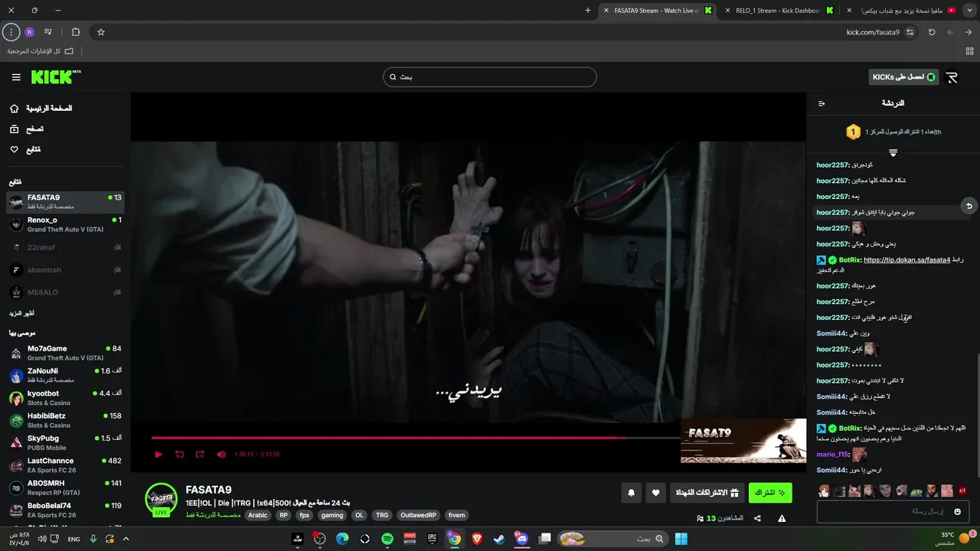Open Spotify from the taskbar
The width and height of the screenshot is (980, 551).
(x=387, y=539)
